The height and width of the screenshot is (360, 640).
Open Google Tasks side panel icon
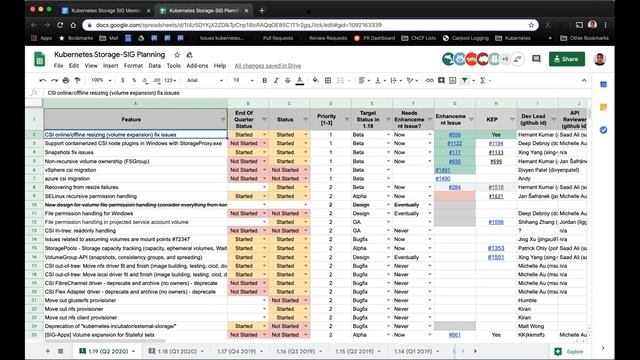603,130
